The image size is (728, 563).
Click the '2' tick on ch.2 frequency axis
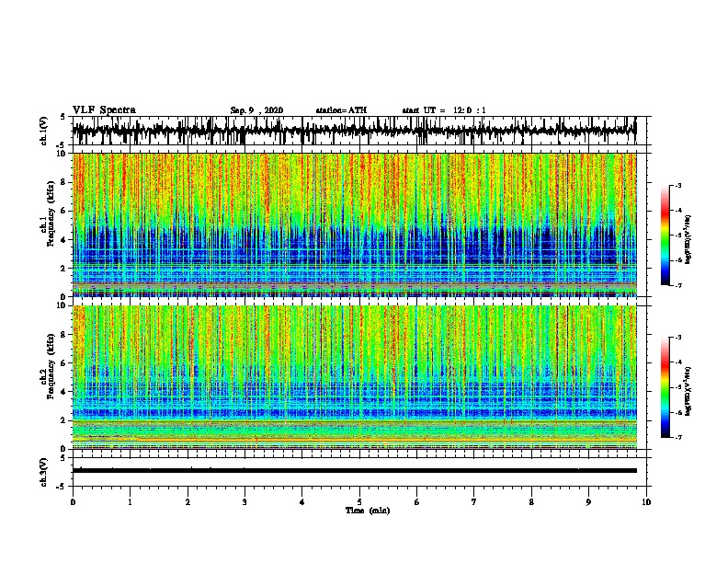click(x=64, y=420)
